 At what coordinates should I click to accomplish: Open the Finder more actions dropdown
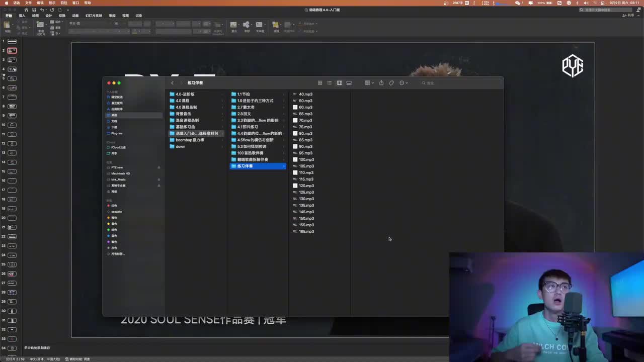[404, 83]
